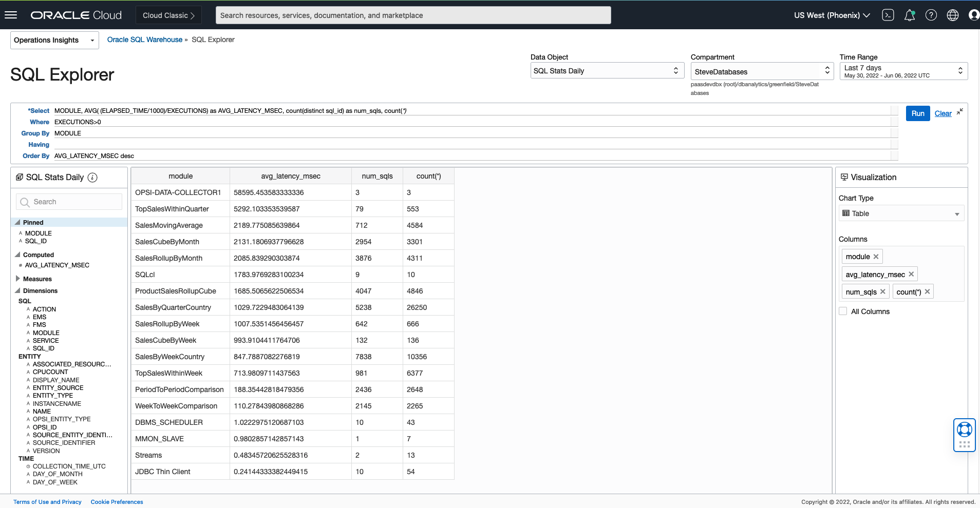This screenshot has width=980, height=508.
Task: Open the language globe icon
Action: (x=953, y=15)
